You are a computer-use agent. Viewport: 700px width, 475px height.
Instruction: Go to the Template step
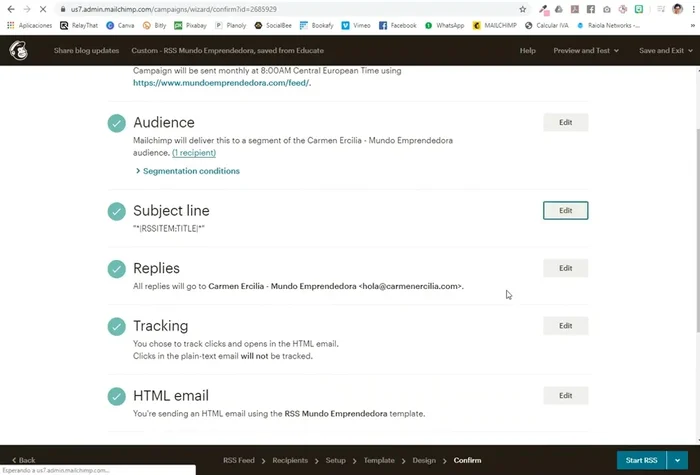(x=379, y=460)
